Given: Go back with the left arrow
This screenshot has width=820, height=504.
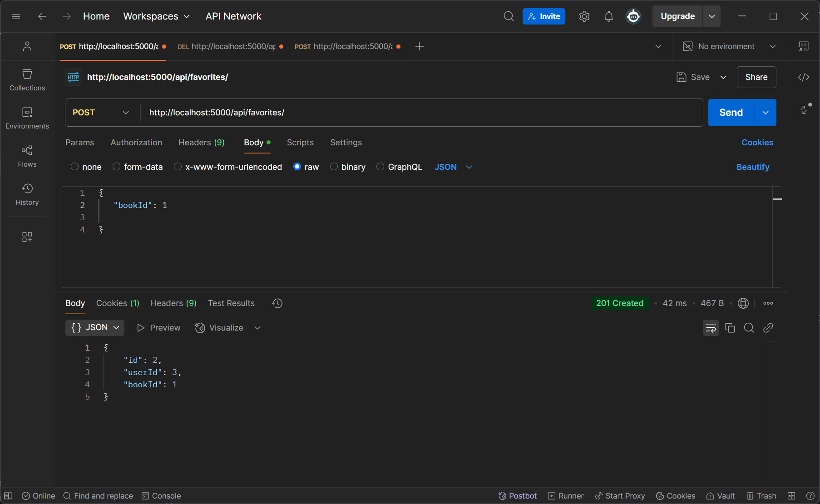Looking at the screenshot, I should [42, 16].
